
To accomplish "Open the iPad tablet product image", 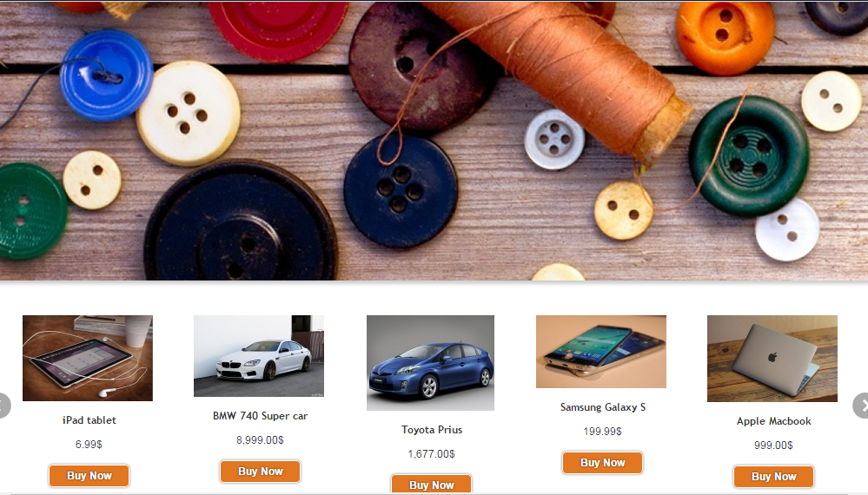I will (x=88, y=358).
